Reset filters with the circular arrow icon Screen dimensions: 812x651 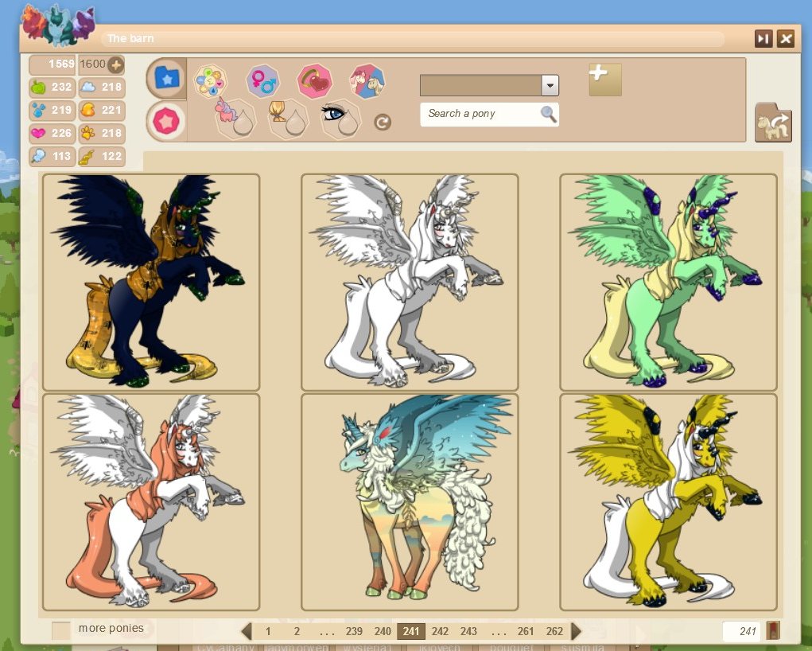[383, 123]
